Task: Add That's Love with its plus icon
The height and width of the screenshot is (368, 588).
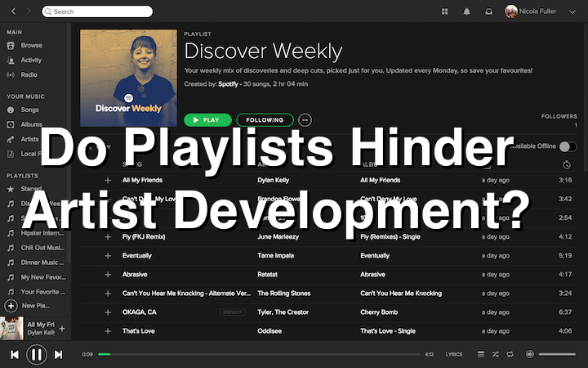Action: [108, 331]
